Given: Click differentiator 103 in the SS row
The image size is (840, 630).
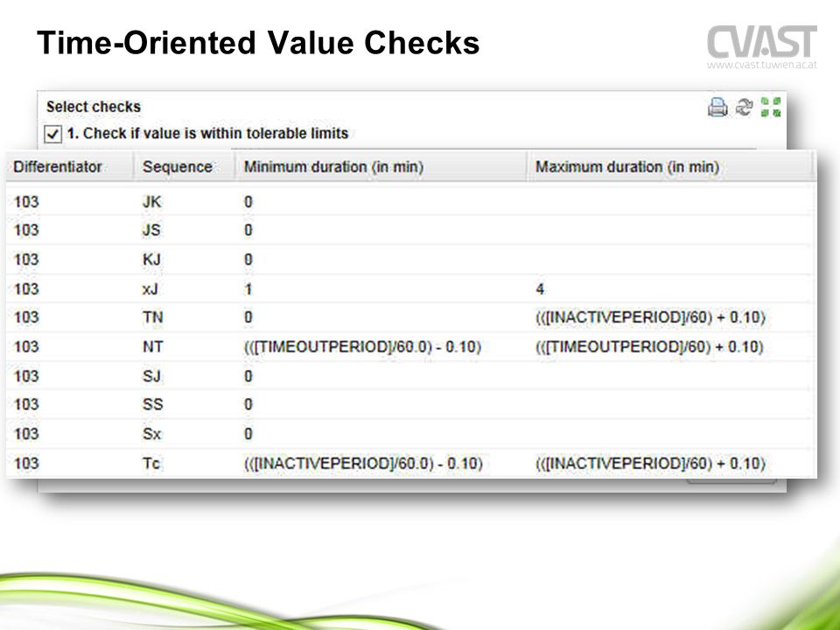Looking at the screenshot, I should [26, 404].
